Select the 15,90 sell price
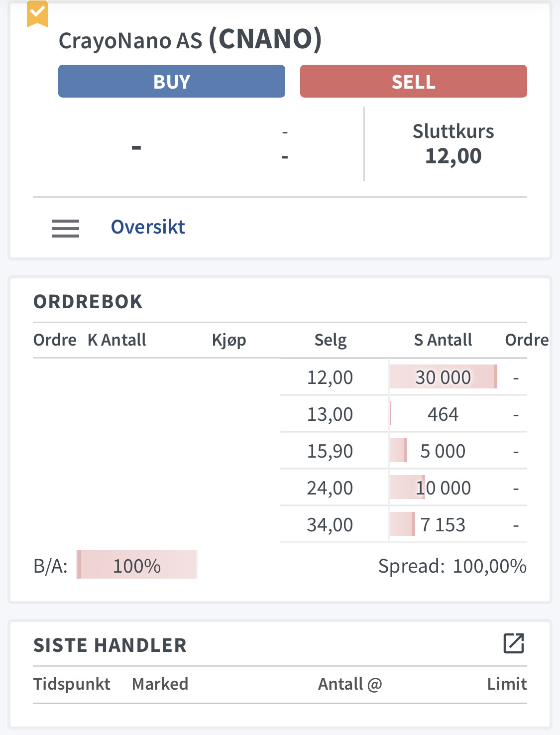560x735 pixels. pyautogui.click(x=330, y=451)
